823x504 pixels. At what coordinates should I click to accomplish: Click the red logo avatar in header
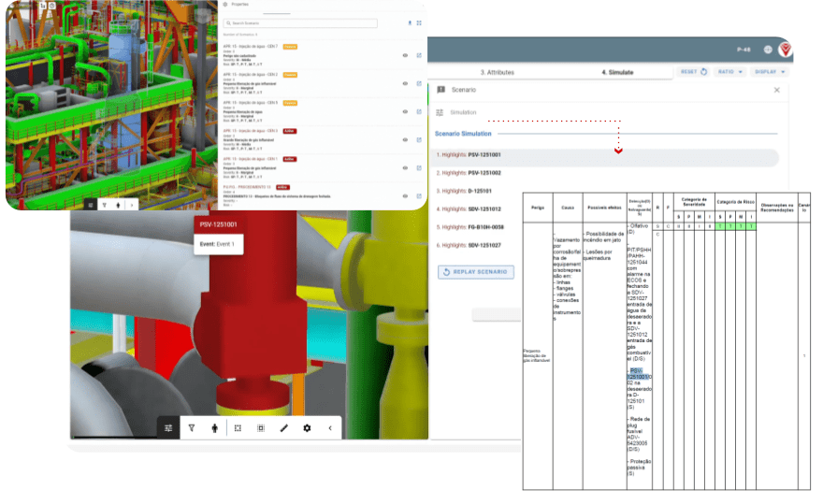click(786, 50)
